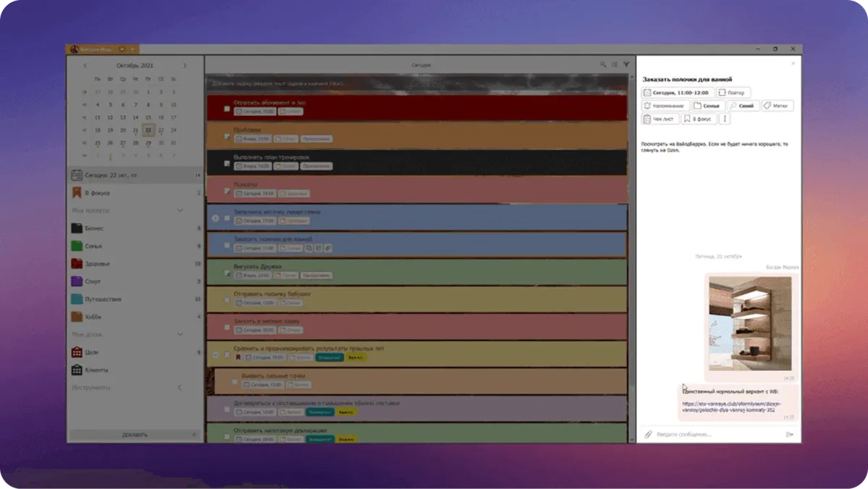This screenshot has width=868, height=489.
Task: Select «Сегодня: 22 окт» in sidebar
Action: click(109, 175)
